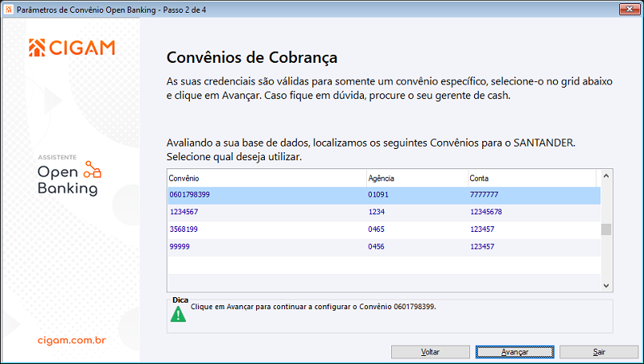Sort by the Convênio column header
Screen dimensions: 644x364
(x=267, y=178)
